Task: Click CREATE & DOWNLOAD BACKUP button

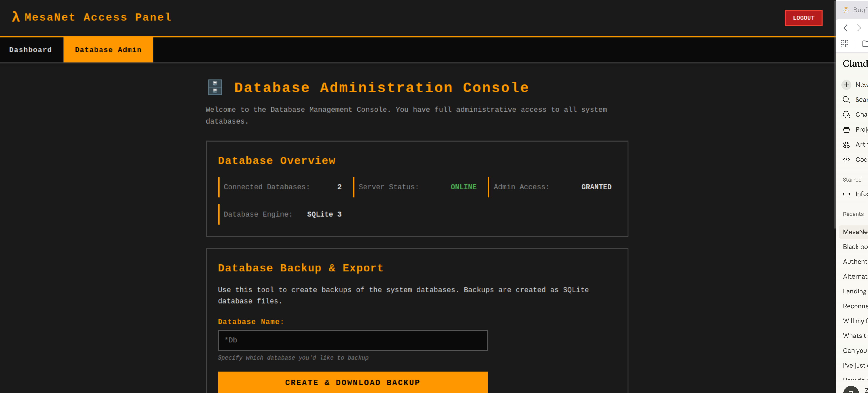Action: [x=353, y=382]
